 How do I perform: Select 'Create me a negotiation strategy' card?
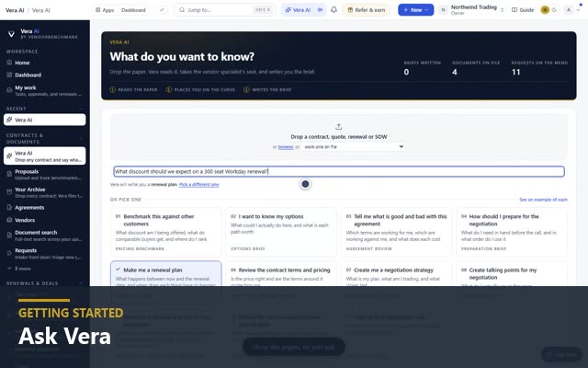point(396,274)
